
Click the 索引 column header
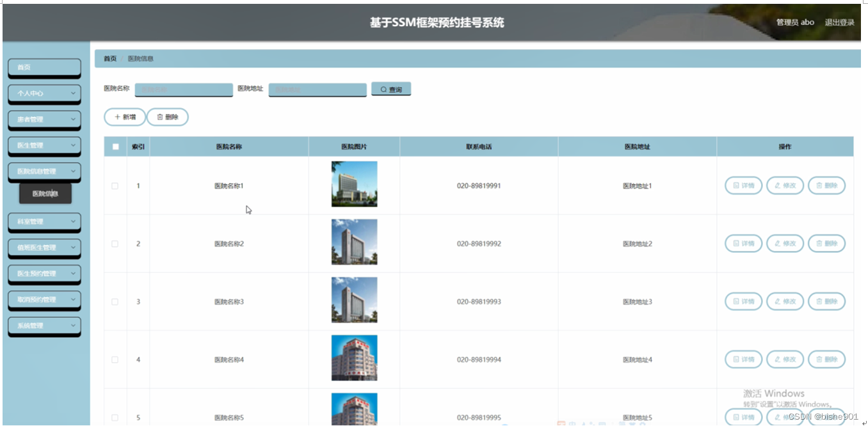coord(138,146)
